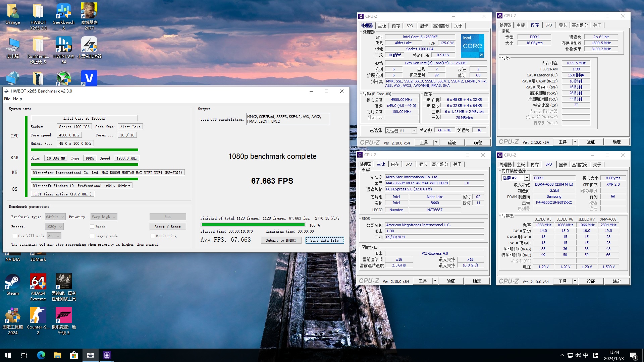Open the Windows Start menu
The image size is (644, 362).
(8, 355)
